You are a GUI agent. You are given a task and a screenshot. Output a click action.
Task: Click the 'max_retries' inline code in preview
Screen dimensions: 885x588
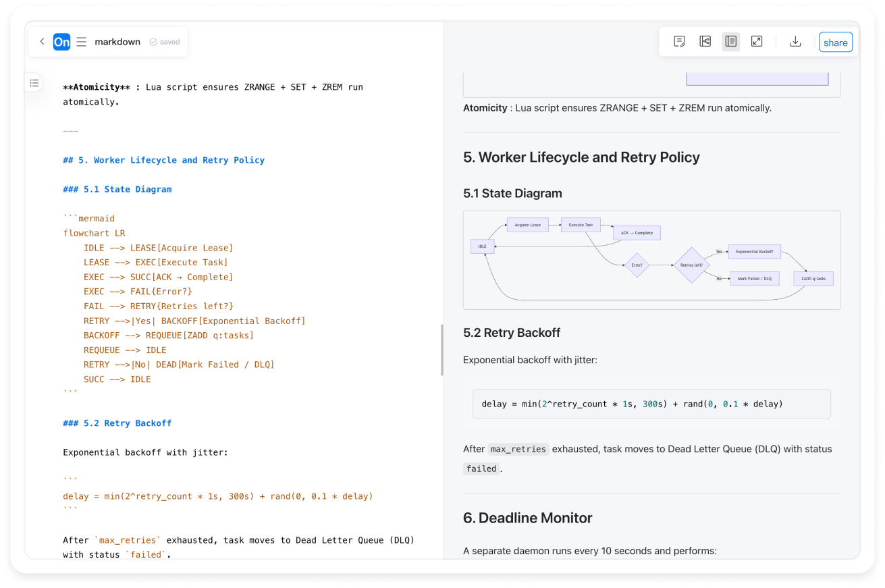[x=518, y=449]
